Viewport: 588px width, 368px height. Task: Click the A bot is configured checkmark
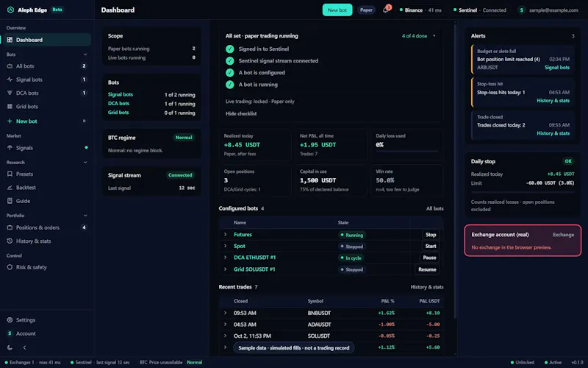pyautogui.click(x=230, y=73)
